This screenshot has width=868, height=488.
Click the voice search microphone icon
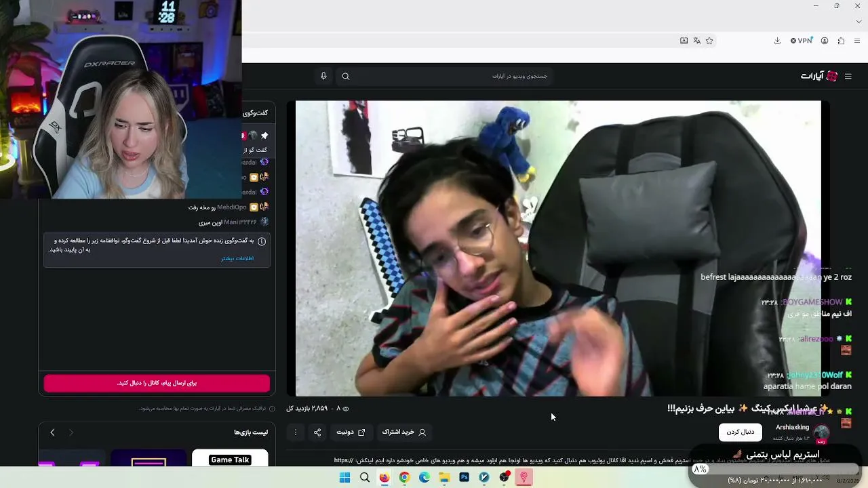323,77
